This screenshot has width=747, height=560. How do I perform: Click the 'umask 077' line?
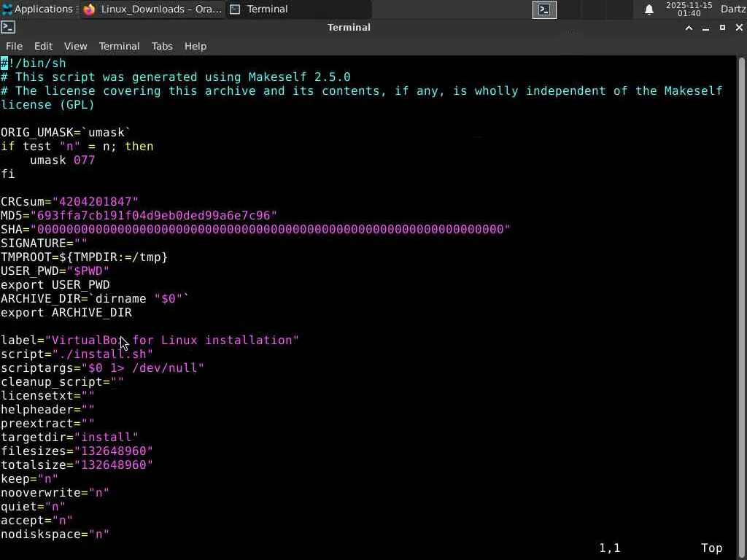coord(62,160)
